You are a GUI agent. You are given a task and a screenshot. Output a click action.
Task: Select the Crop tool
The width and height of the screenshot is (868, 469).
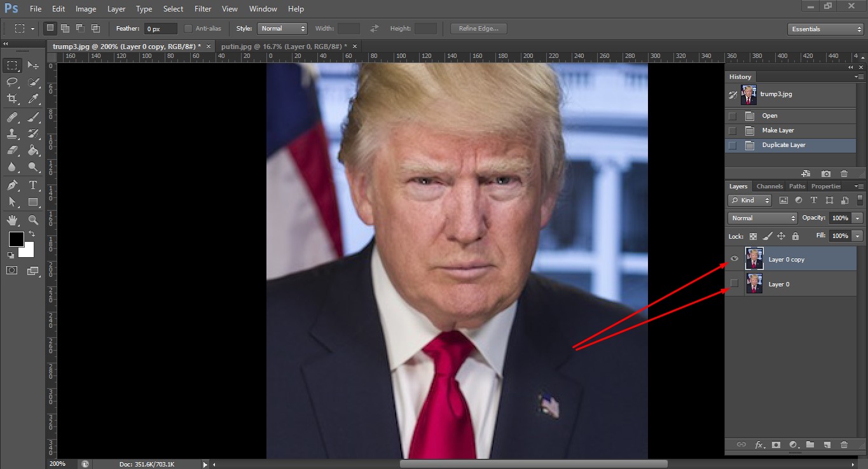pos(12,99)
